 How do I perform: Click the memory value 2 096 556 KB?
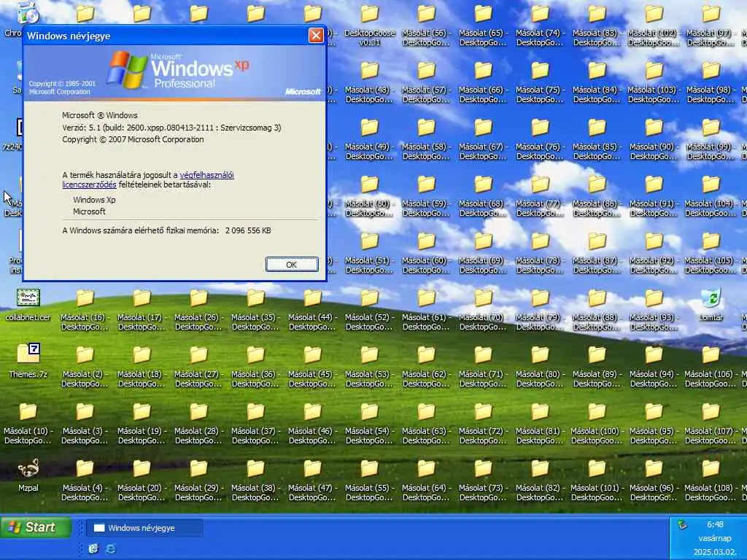[x=248, y=230]
